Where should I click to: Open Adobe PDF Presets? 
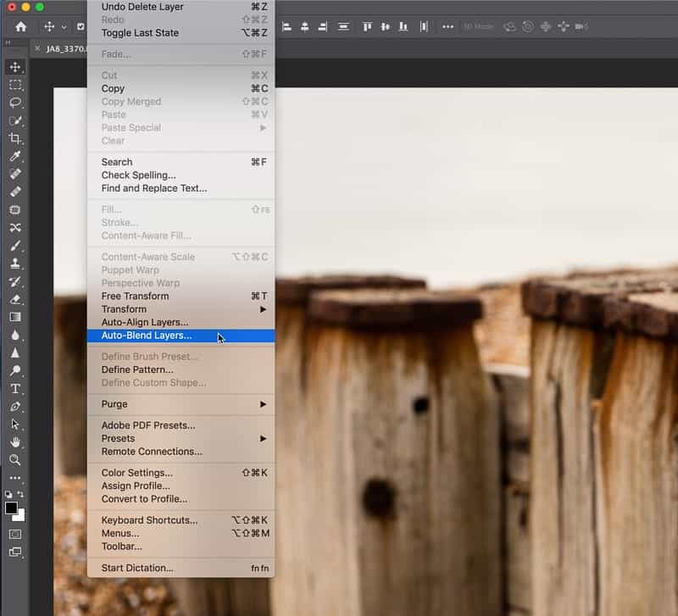click(181, 425)
